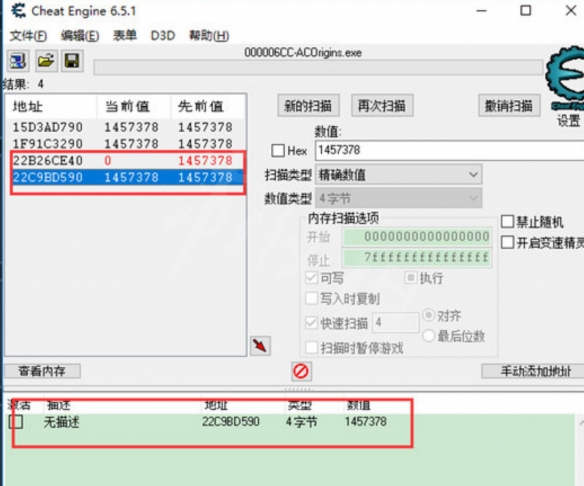Click the Cheat Engine logo
The width and height of the screenshot is (584, 486).
pyautogui.click(x=565, y=77)
